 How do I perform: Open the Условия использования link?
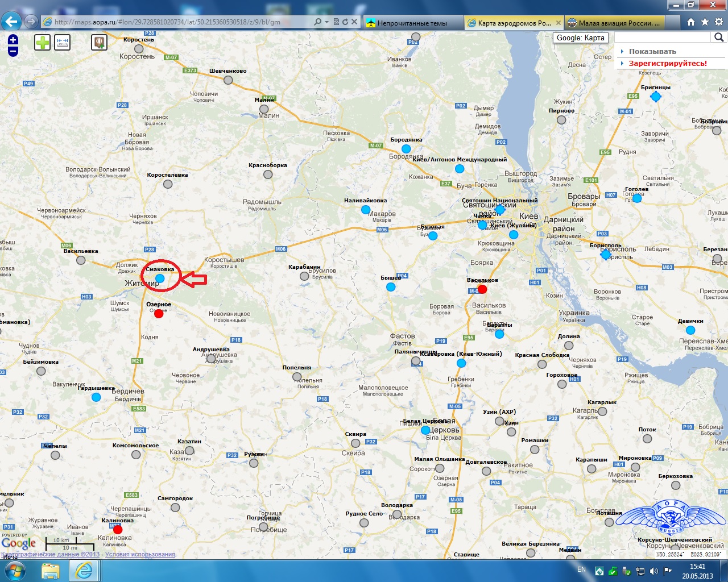point(140,554)
